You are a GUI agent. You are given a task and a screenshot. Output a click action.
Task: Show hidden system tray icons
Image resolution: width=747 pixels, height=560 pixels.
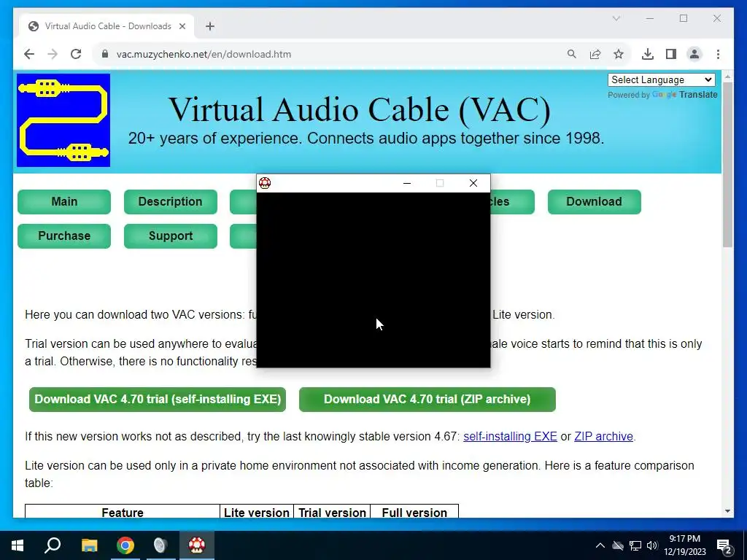click(600, 545)
